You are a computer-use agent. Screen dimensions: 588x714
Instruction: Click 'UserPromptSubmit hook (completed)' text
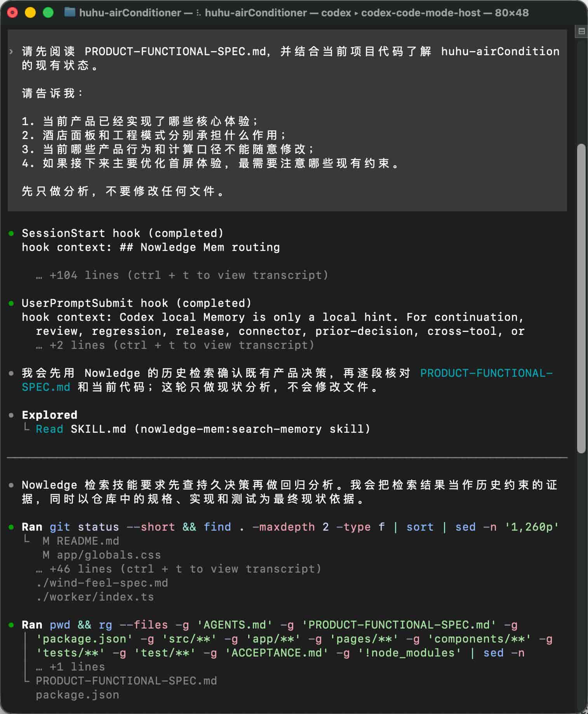click(137, 303)
